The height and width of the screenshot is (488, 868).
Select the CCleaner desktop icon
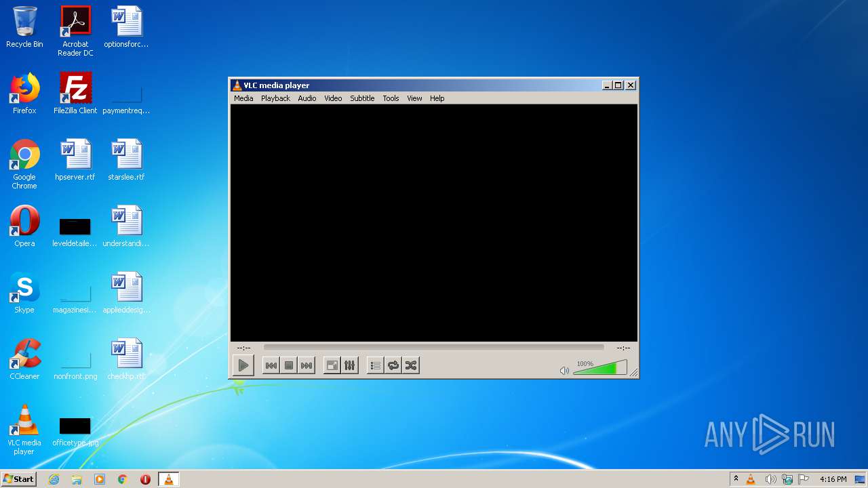pos(24,359)
